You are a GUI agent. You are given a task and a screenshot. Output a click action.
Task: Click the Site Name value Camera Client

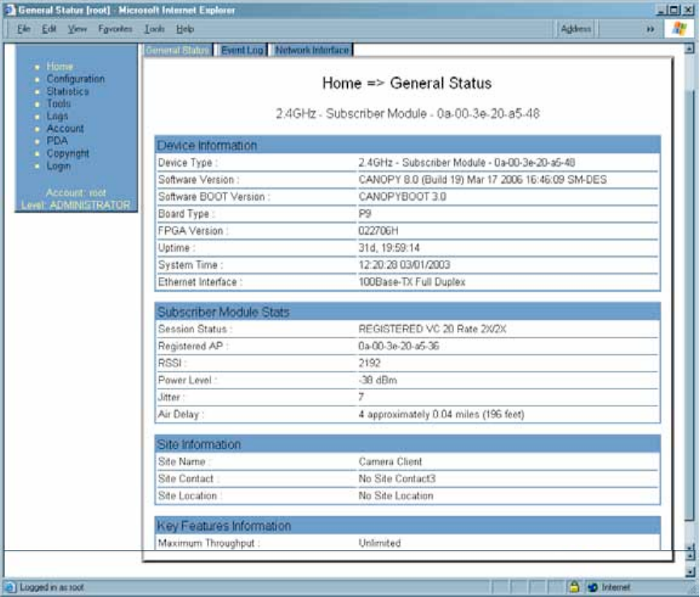390,462
